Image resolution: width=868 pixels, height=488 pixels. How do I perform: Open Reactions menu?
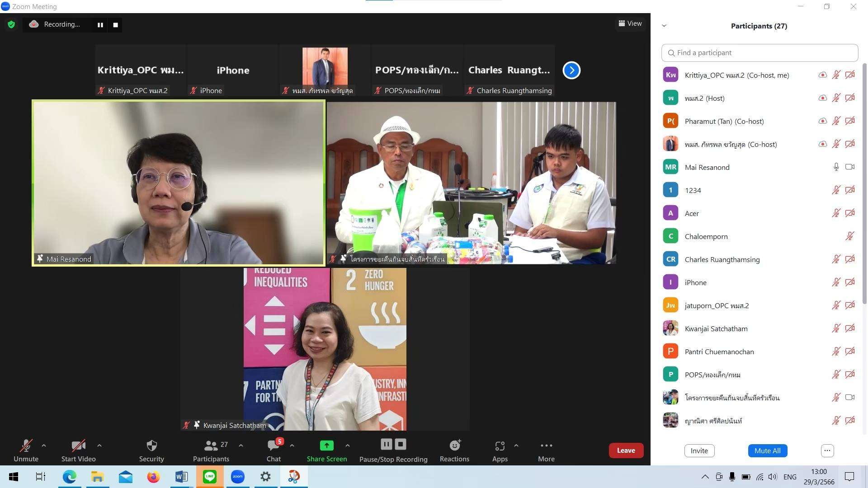pyautogui.click(x=454, y=450)
